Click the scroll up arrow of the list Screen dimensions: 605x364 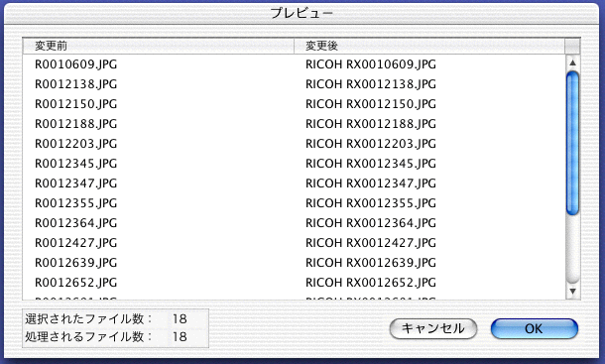tap(572, 62)
